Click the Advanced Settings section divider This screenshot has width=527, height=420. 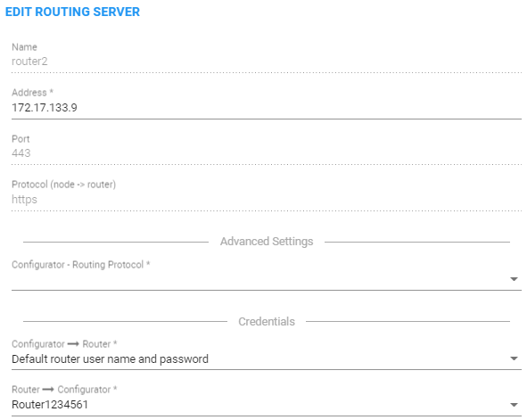(x=267, y=242)
